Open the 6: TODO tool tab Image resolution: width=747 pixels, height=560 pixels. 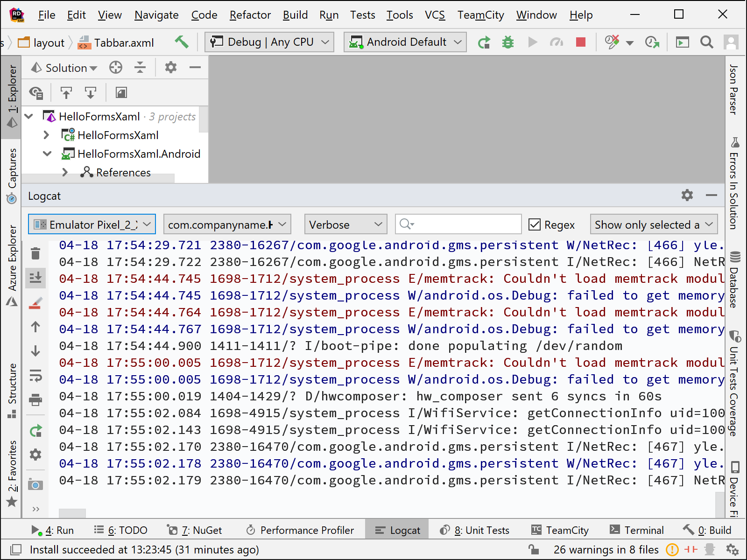tap(120, 530)
